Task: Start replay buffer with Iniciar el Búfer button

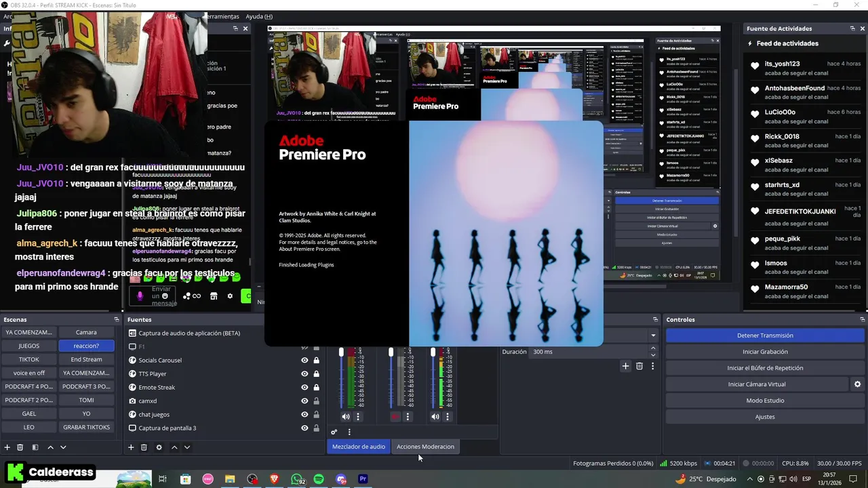Action: click(x=765, y=368)
